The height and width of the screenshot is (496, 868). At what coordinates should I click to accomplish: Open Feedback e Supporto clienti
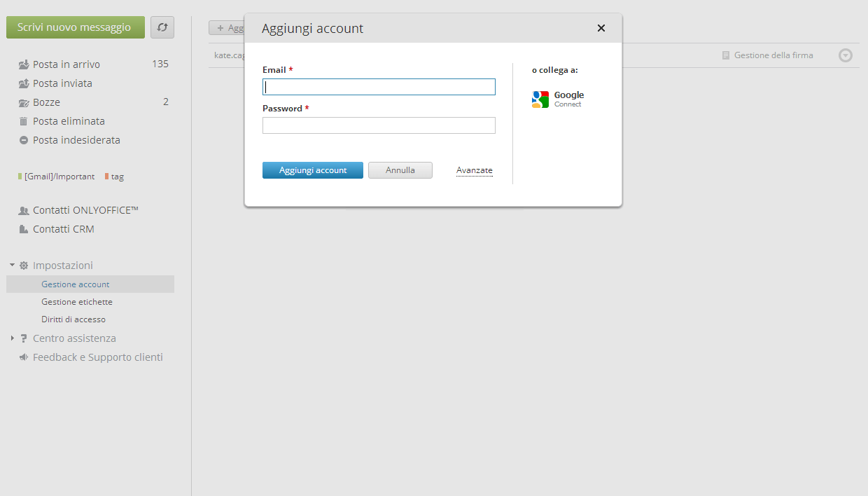coord(98,357)
